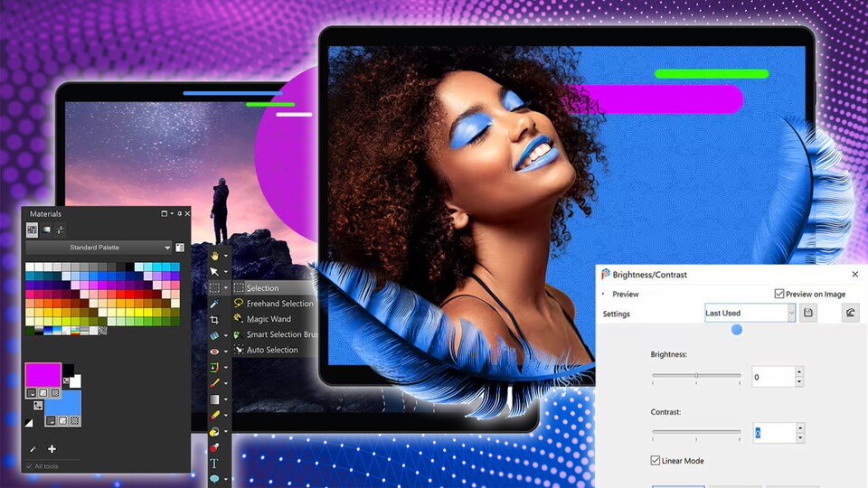Click the Reset to Default icon in Brightness/Contrast
Screen dimensions: 868x488
(850, 314)
